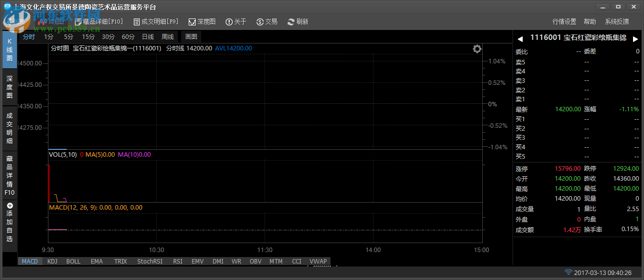The image size is (644, 280).
Task: Select the 分时 timeframe tab
Action: pyautogui.click(x=29, y=37)
